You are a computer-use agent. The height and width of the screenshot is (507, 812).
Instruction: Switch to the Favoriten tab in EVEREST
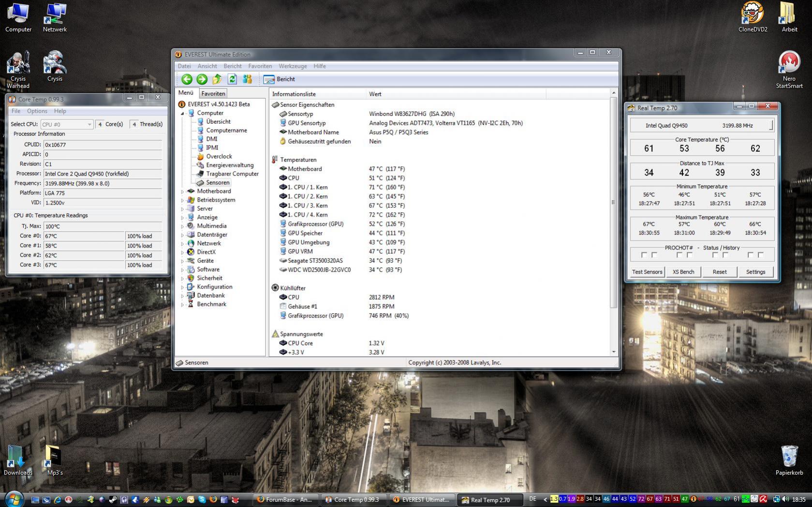[213, 94]
